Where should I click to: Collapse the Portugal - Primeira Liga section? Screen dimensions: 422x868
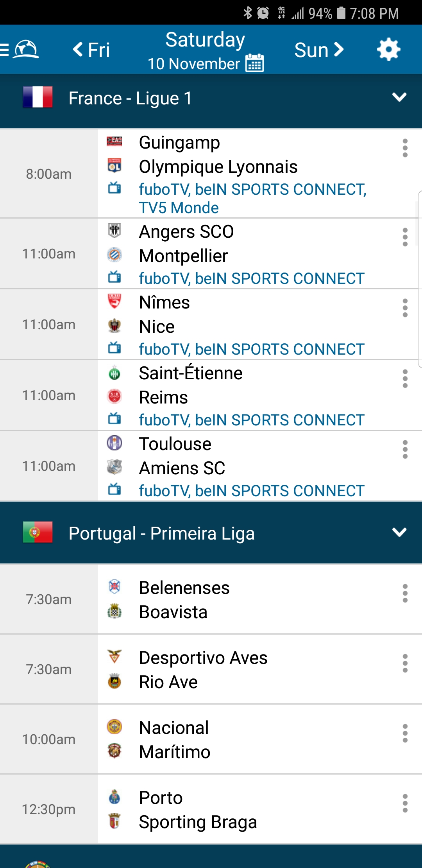pos(399,533)
